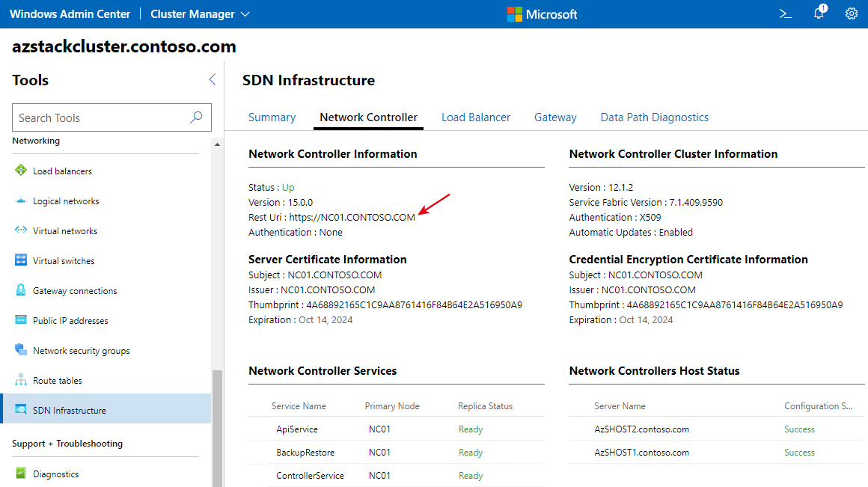868x487 pixels.
Task: Switch to the Load Balancer tab
Action: (x=475, y=117)
